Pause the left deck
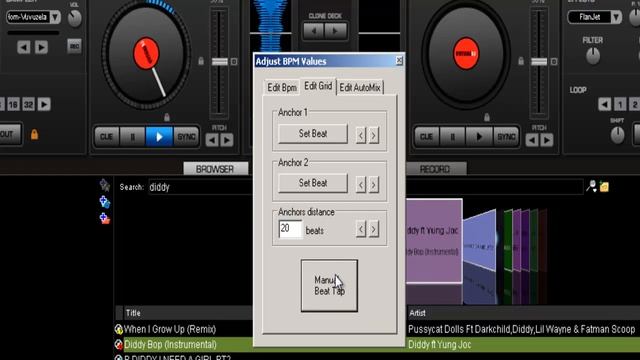The height and width of the screenshot is (360, 640). pos(133,137)
